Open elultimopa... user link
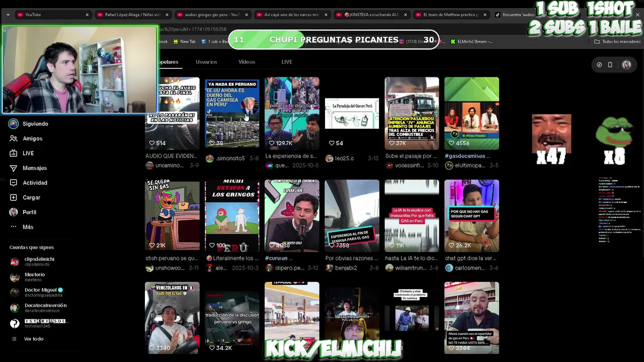 click(x=464, y=165)
